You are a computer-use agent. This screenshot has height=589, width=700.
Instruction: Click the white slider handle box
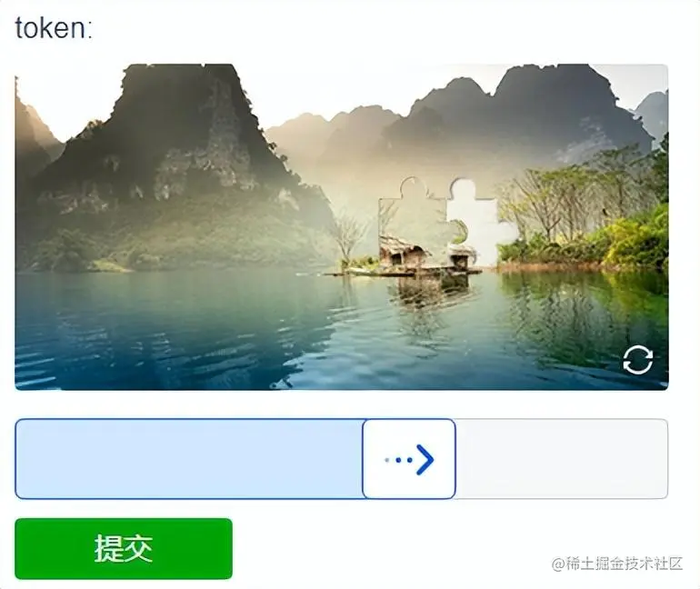pyautogui.click(x=409, y=459)
